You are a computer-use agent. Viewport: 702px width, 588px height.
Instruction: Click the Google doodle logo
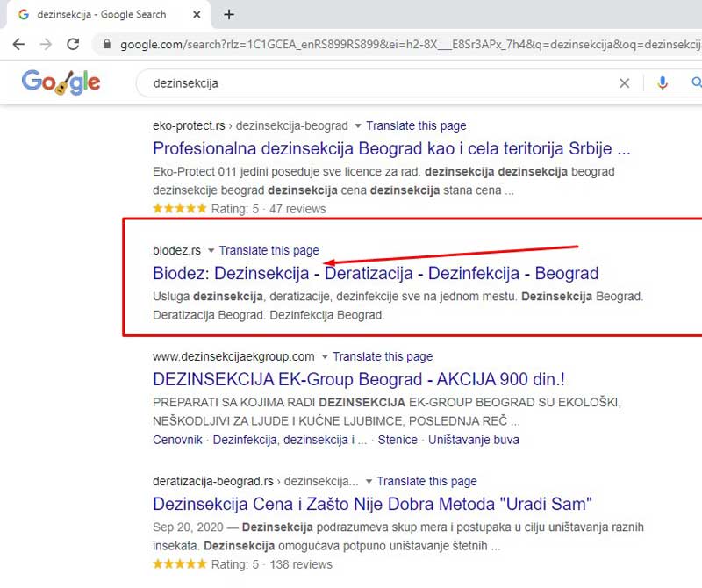61,82
